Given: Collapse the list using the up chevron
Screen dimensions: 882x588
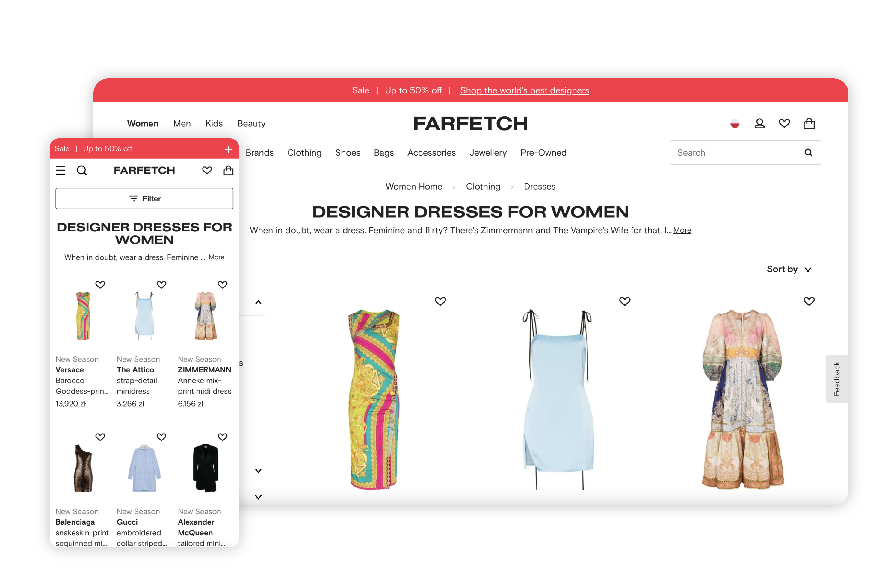Looking at the screenshot, I should [x=259, y=302].
